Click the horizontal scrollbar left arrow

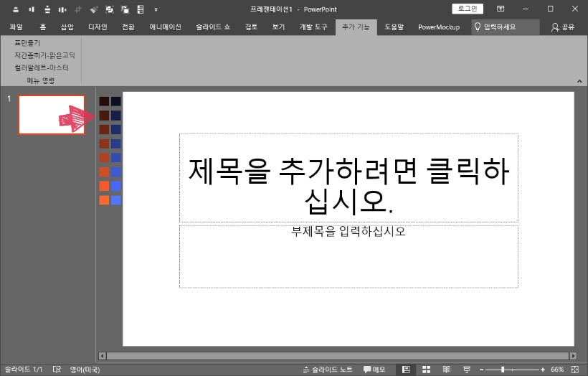tap(102, 356)
